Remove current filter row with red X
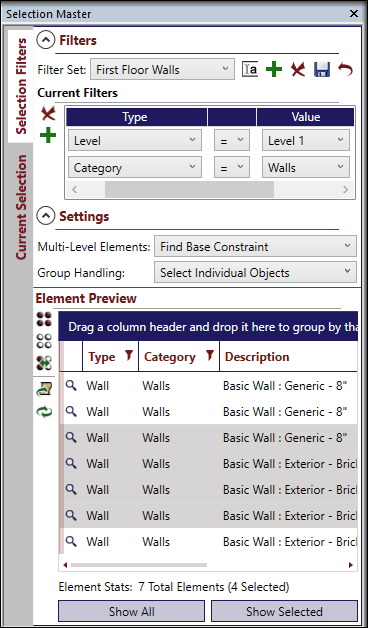 48,114
